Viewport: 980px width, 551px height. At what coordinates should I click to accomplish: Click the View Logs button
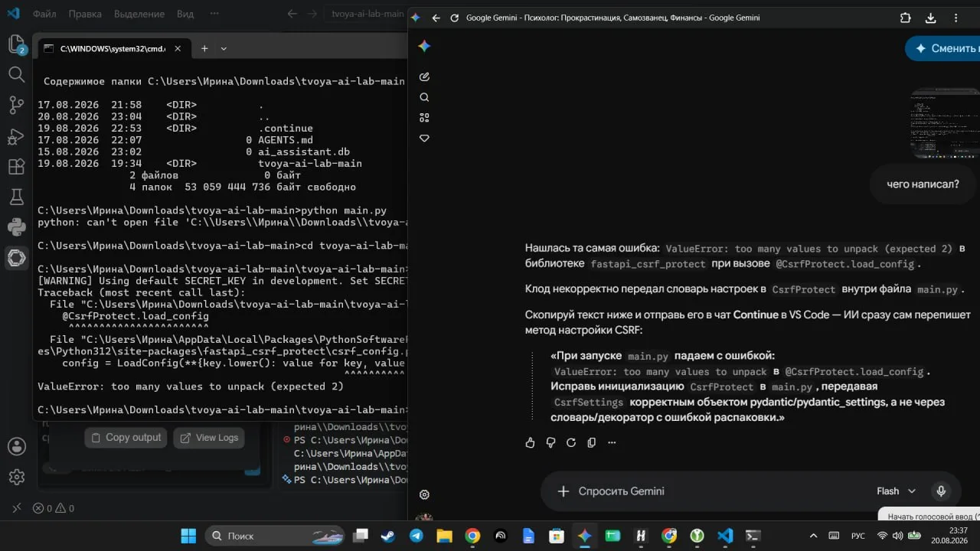(x=209, y=438)
